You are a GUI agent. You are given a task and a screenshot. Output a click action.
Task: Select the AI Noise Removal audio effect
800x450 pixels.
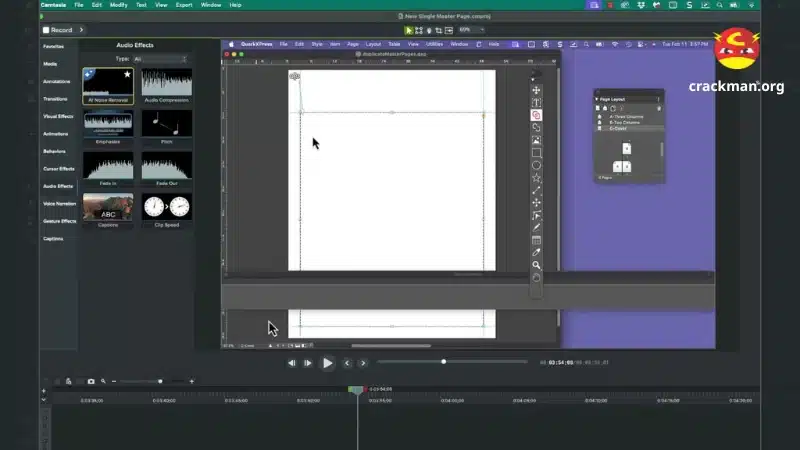108,86
